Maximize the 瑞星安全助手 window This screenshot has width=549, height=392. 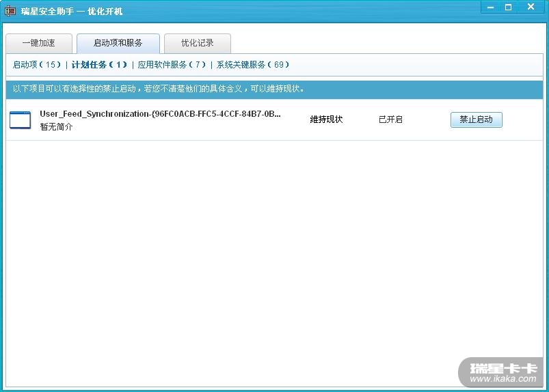[x=509, y=8]
